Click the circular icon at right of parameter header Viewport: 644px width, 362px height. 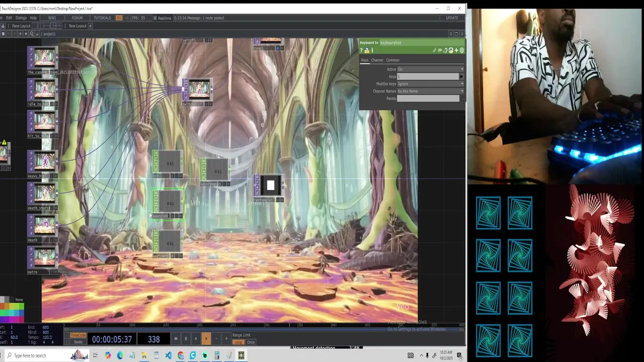pos(462,50)
